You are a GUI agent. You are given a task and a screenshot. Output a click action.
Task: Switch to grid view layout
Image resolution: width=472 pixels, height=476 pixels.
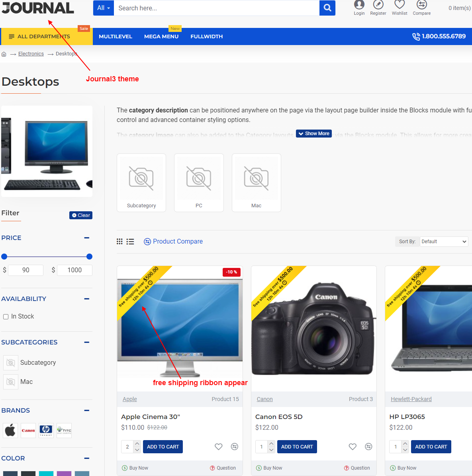(119, 241)
